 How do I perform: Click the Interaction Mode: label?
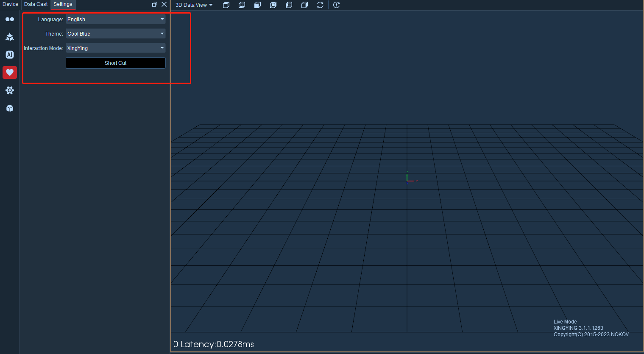pyautogui.click(x=43, y=48)
